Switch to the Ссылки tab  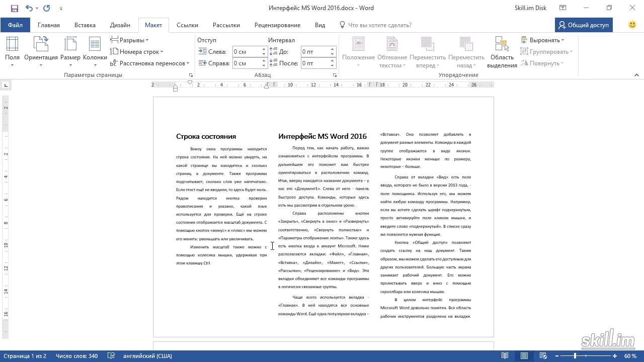187,25
